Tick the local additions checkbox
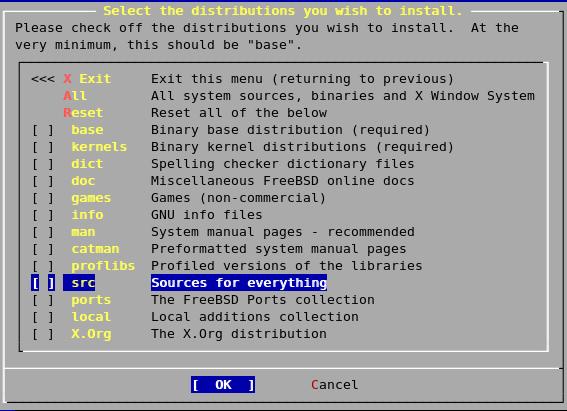 (x=43, y=317)
